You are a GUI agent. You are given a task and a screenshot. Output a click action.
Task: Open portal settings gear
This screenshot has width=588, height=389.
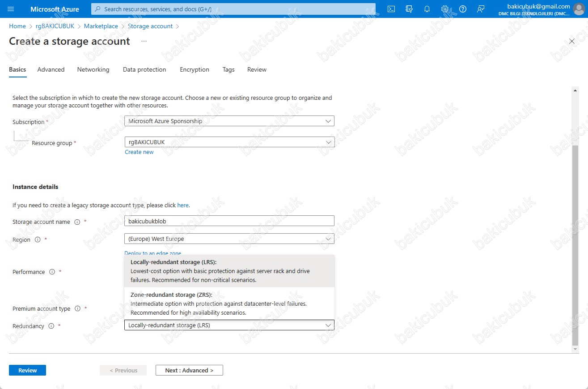445,9
